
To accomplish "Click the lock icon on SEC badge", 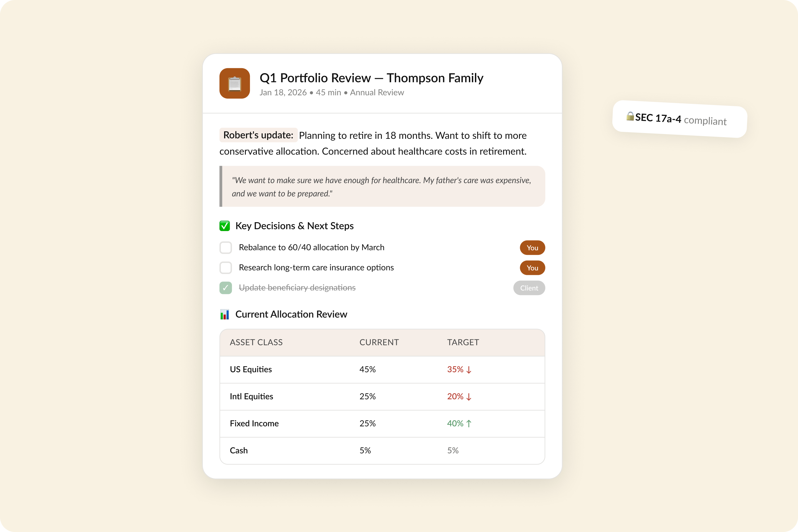I will [x=630, y=116].
